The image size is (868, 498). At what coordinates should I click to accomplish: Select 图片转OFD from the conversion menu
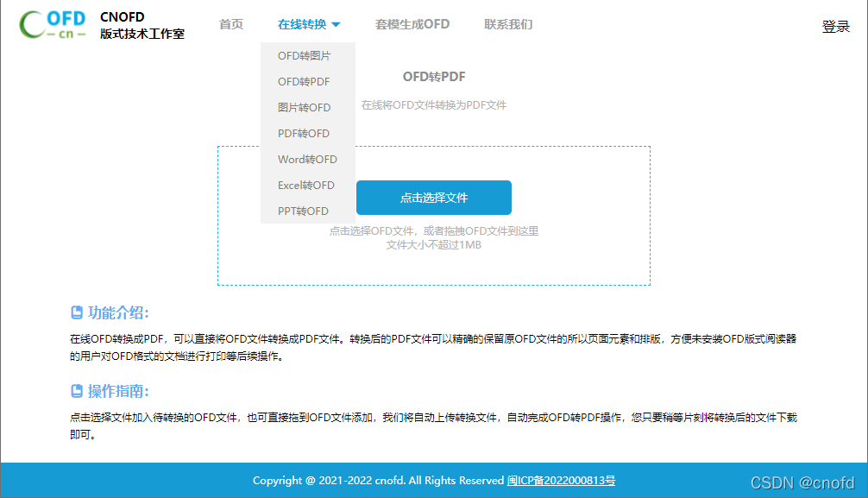click(x=303, y=107)
